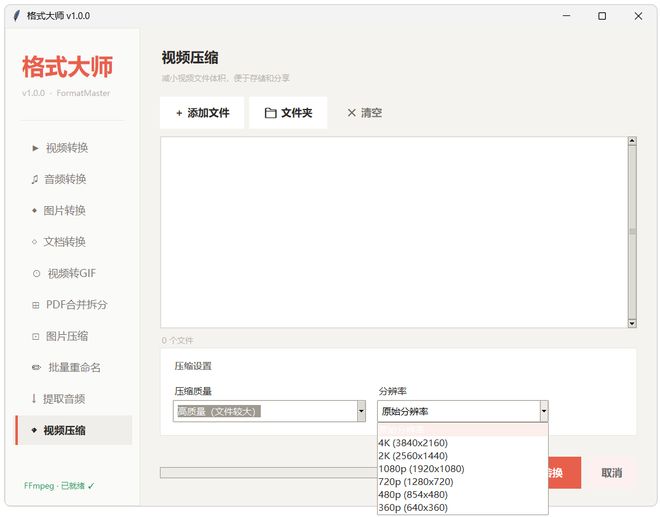The width and height of the screenshot is (660, 517).
Task: Switch to 提取音频
Action: pyautogui.click(x=74, y=399)
